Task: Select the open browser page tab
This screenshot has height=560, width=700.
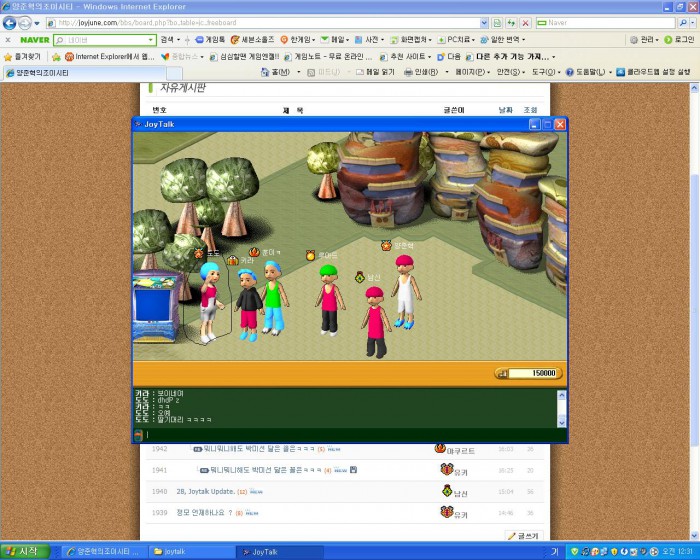Action: click(42, 72)
